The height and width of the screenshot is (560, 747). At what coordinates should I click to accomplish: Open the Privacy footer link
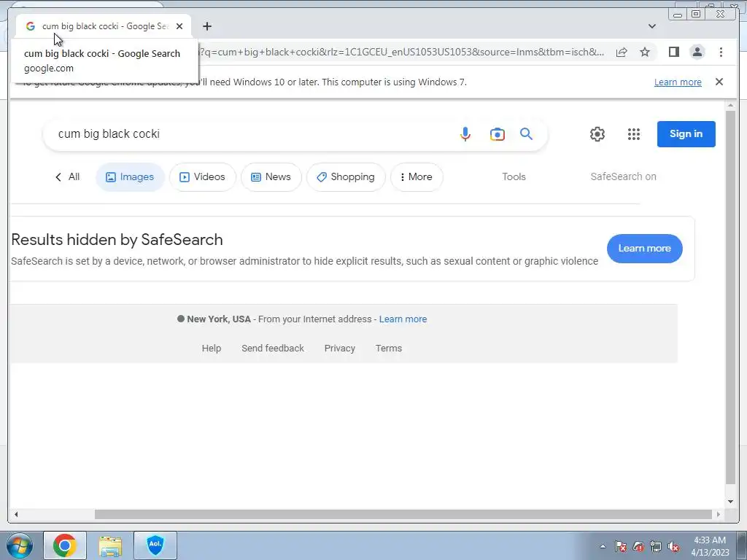click(340, 348)
